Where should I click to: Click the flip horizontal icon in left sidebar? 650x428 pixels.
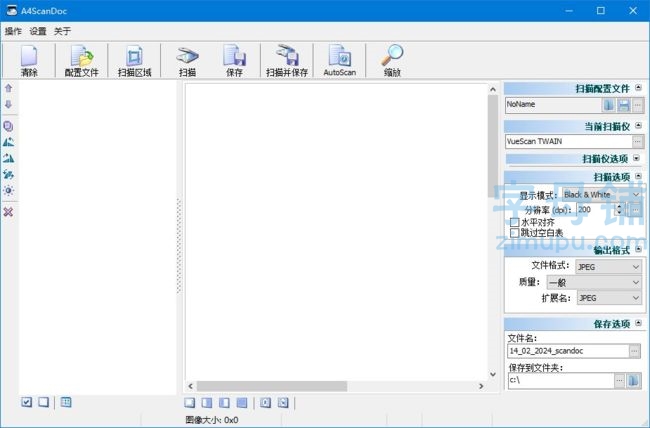[8, 142]
